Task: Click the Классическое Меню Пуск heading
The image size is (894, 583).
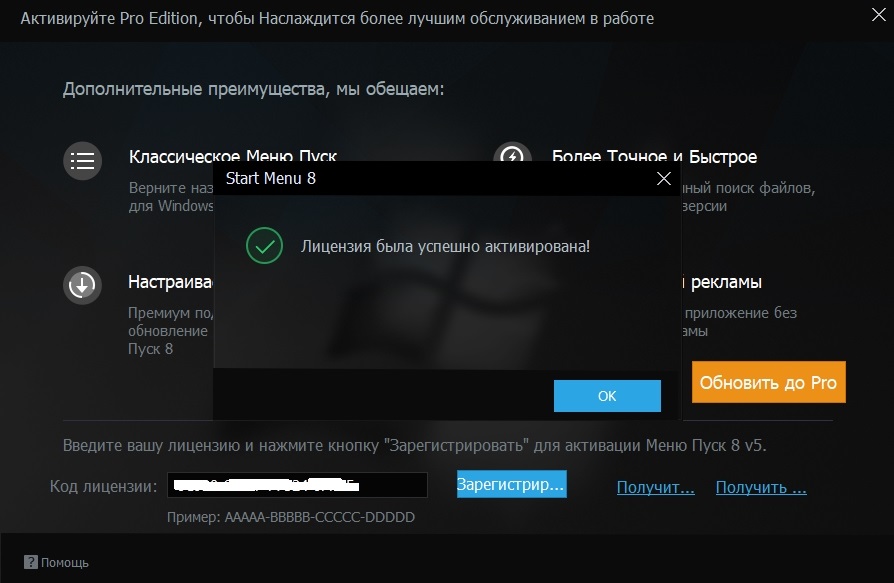Action: [x=233, y=156]
